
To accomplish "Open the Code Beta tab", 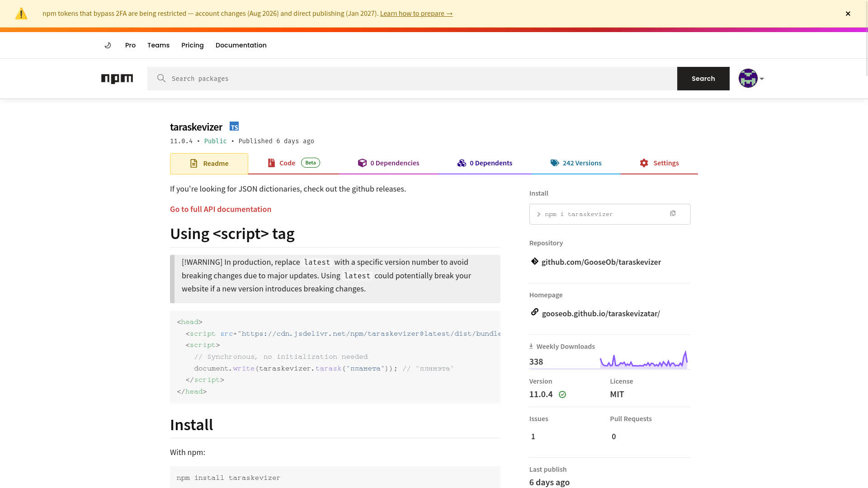I will coord(293,163).
